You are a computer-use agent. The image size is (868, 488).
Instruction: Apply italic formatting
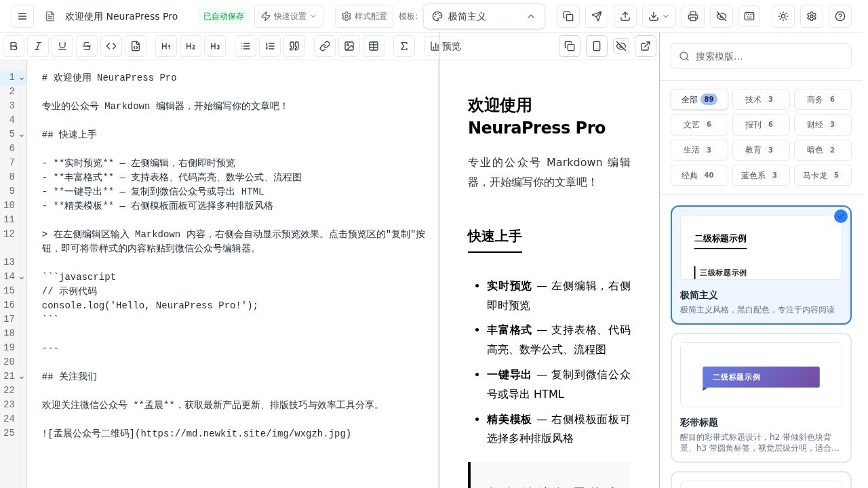tap(38, 46)
